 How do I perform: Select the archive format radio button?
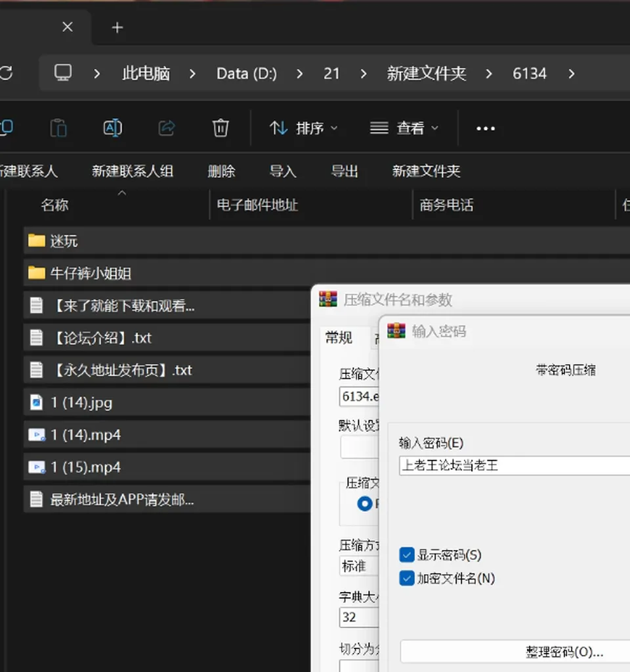365,503
